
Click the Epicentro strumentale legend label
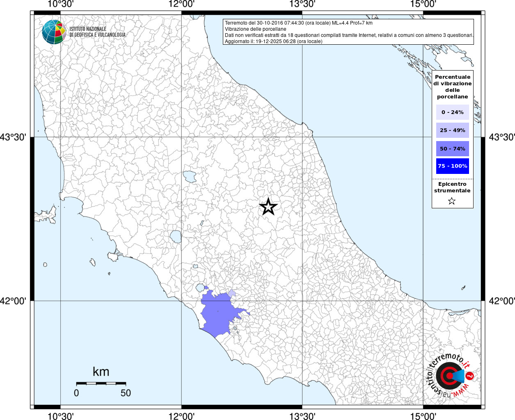tap(452, 187)
